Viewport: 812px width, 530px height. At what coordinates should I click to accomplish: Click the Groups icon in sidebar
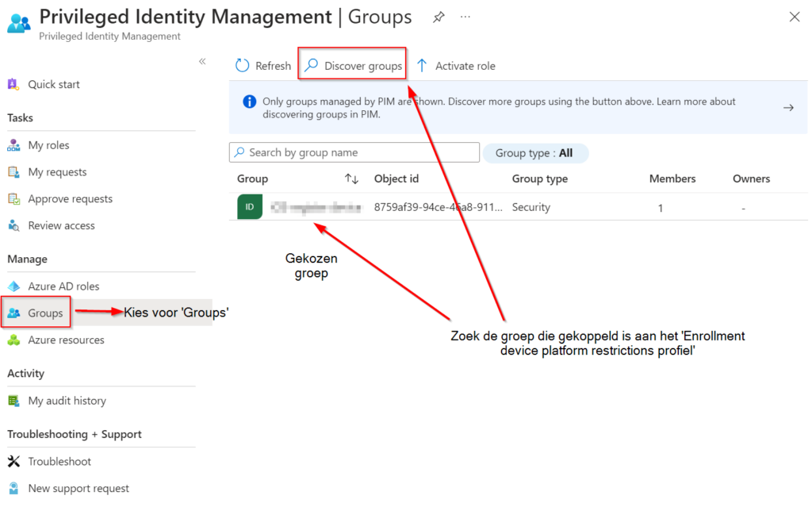pos(13,313)
